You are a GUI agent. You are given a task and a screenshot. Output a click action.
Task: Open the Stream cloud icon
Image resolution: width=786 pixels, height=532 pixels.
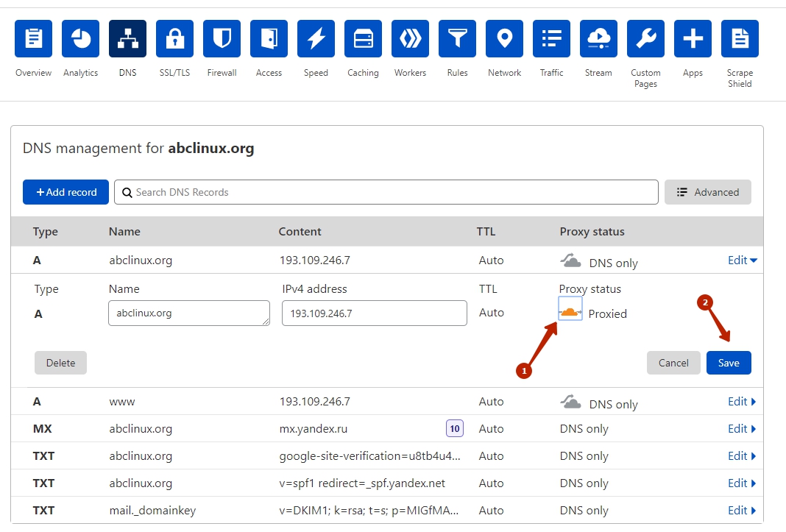point(599,39)
